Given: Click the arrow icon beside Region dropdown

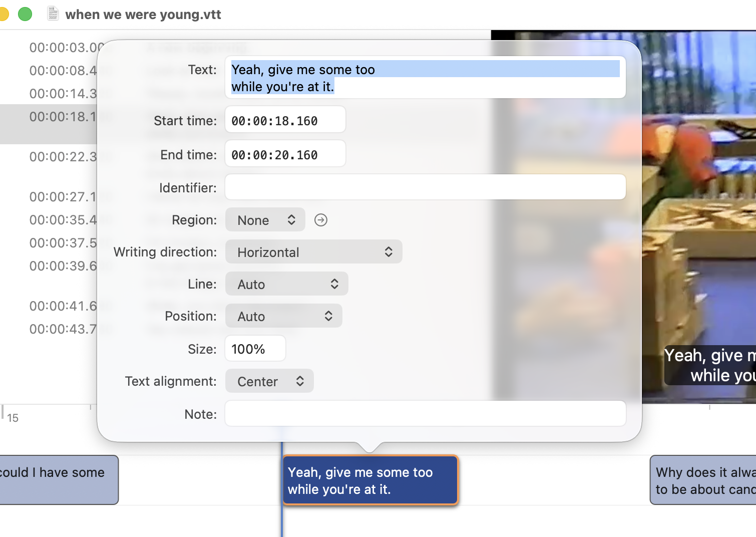Looking at the screenshot, I should click(320, 220).
